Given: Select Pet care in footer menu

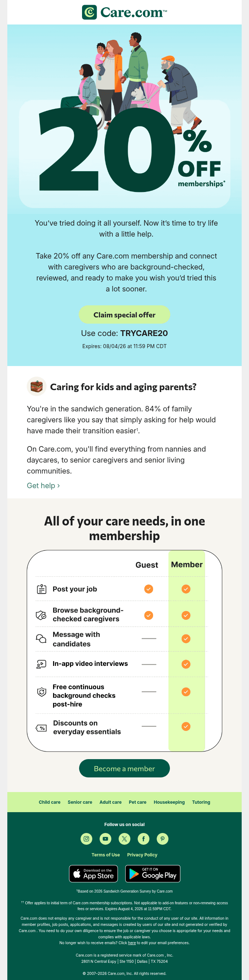Looking at the screenshot, I should [x=137, y=802].
